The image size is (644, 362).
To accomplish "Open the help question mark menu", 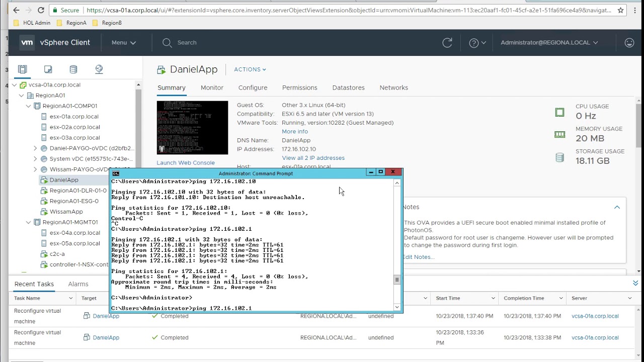I will point(477,43).
